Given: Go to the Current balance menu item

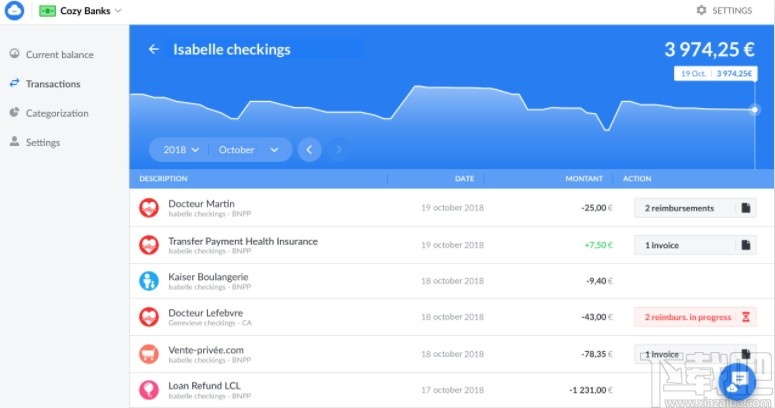Looking at the screenshot, I should click(x=59, y=55).
